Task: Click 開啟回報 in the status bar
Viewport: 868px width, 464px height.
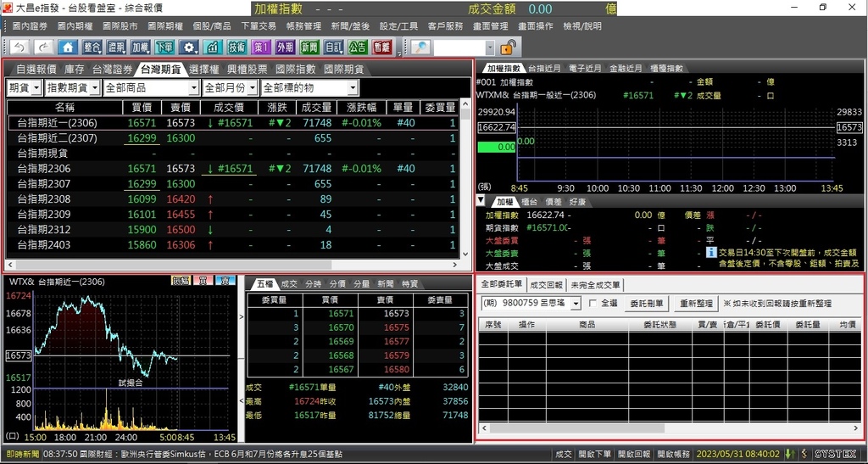Action: click(x=634, y=454)
